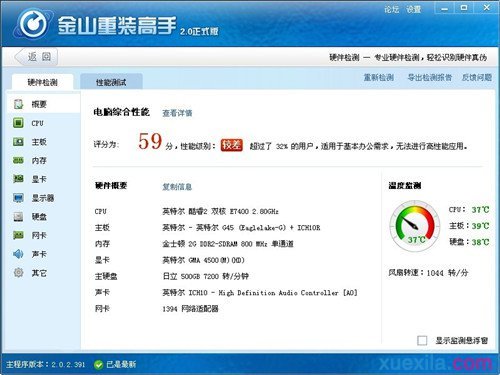Click the 金山重装高手 logo icon
500x375 pixels.
pos(33,23)
